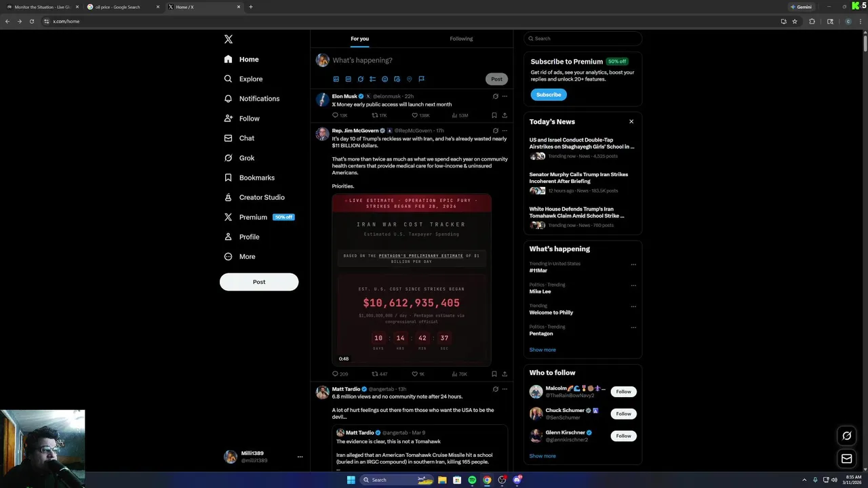Open more options on Jim McGovern's post

pos(505,131)
